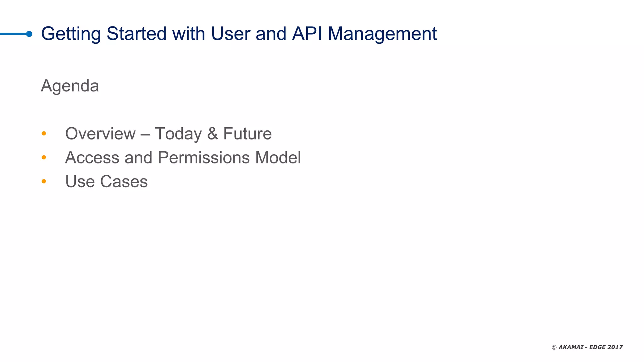Click the orange bullet before Use Cases

coord(44,181)
